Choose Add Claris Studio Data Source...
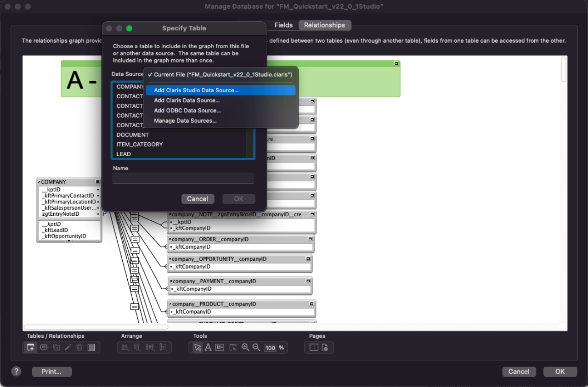588x387 pixels. click(220, 90)
